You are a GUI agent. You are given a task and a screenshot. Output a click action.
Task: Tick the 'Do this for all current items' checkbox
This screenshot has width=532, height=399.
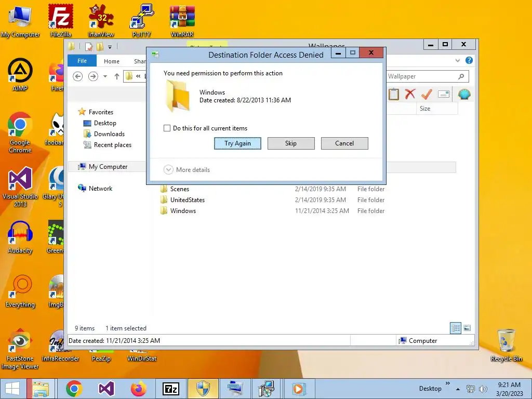167,128
